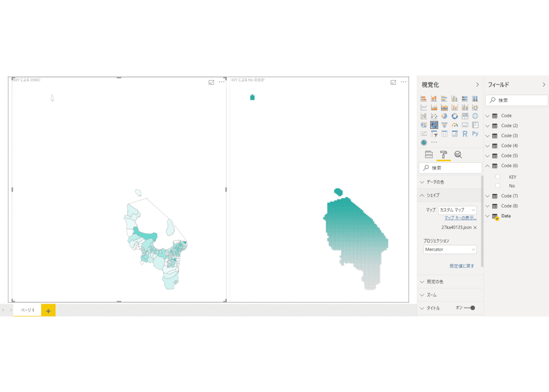This screenshot has width=549, height=392.
Task: Toggle the タイトル switch off
Action: 470,308
